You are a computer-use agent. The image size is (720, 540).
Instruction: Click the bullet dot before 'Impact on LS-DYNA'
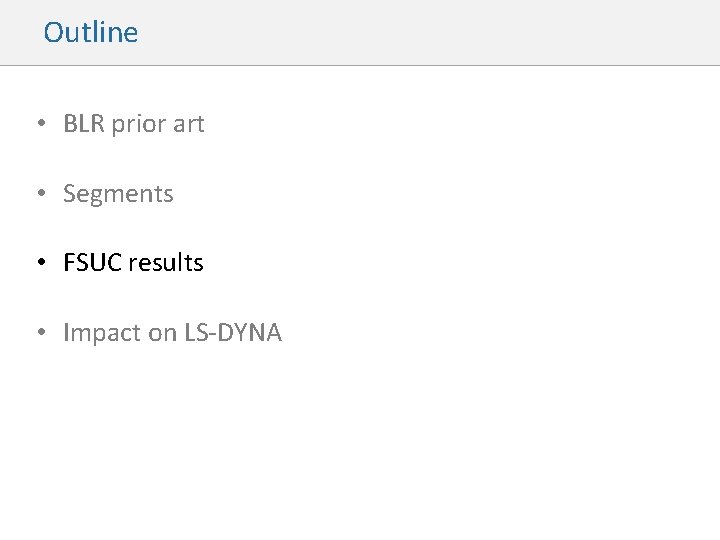click(40, 333)
